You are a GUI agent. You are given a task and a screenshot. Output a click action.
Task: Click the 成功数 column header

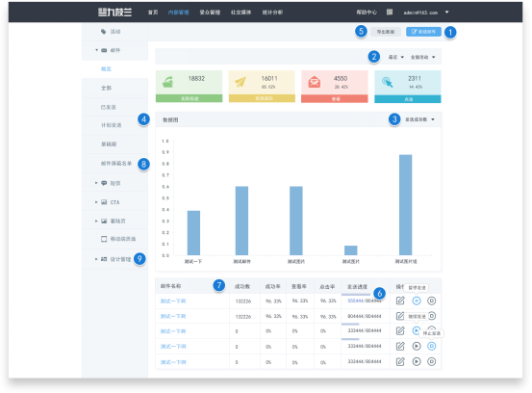click(x=242, y=286)
